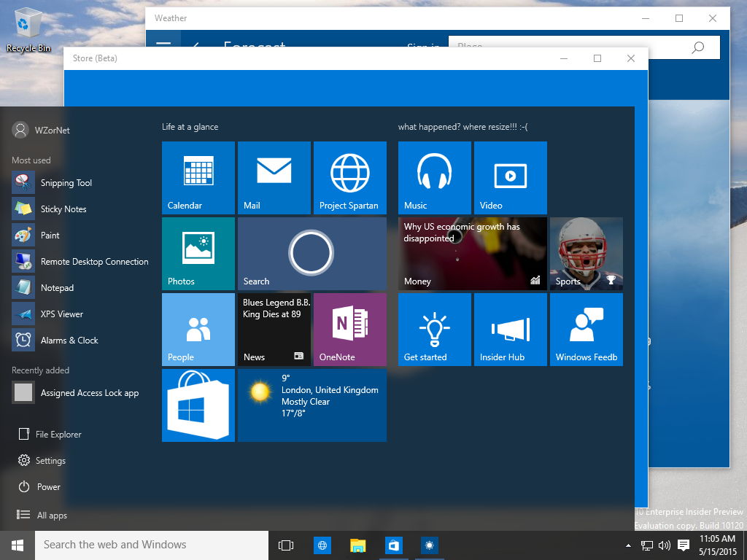This screenshot has width=747, height=560.
Task: Open the Photos tile
Action: pyautogui.click(x=198, y=253)
